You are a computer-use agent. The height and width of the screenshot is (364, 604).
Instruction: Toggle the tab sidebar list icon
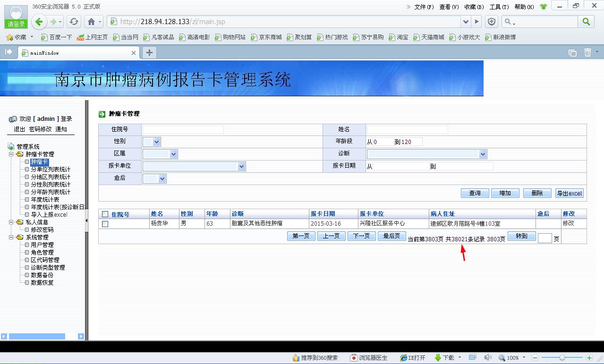(x=9, y=52)
